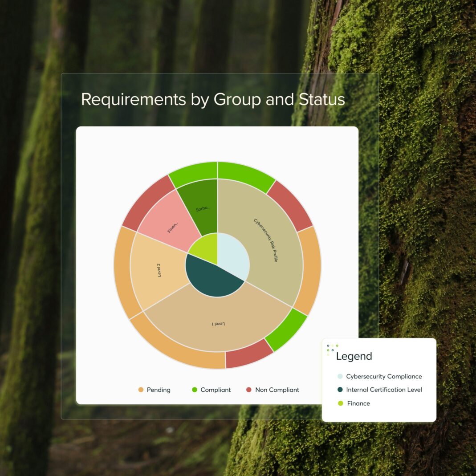Viewport: 476px width, 476px height.
Task: Click the orange Pending legend dot
Action: (141, 390)
